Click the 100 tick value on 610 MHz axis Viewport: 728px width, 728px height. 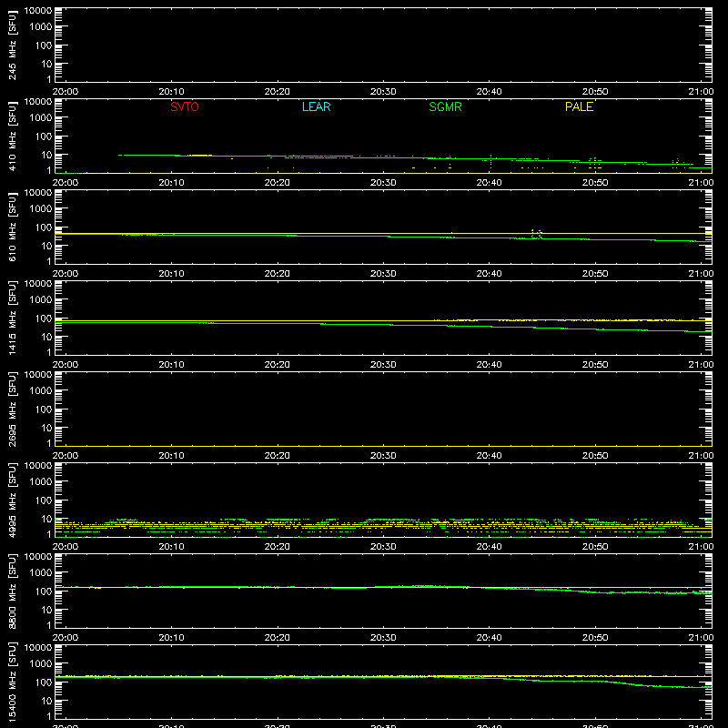click(x=44, y=227)
